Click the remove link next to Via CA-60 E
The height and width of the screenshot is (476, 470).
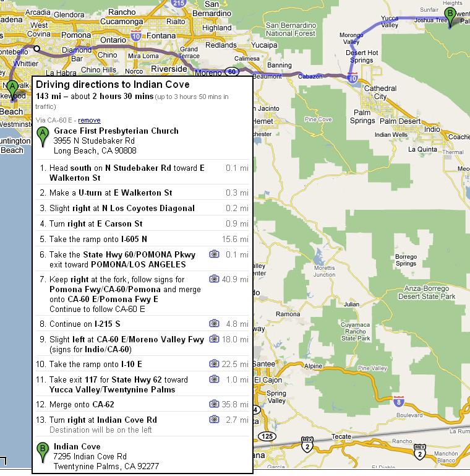[89, 120]
